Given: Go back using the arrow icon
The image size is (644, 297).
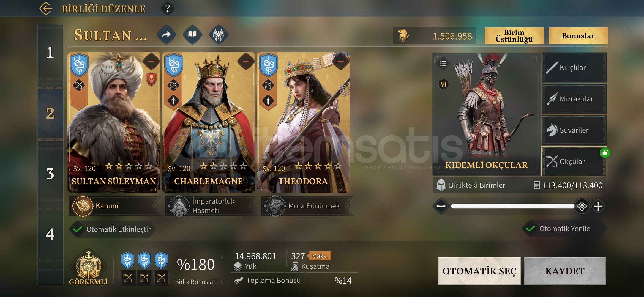Looking at the screenshot, I should 46,9.
